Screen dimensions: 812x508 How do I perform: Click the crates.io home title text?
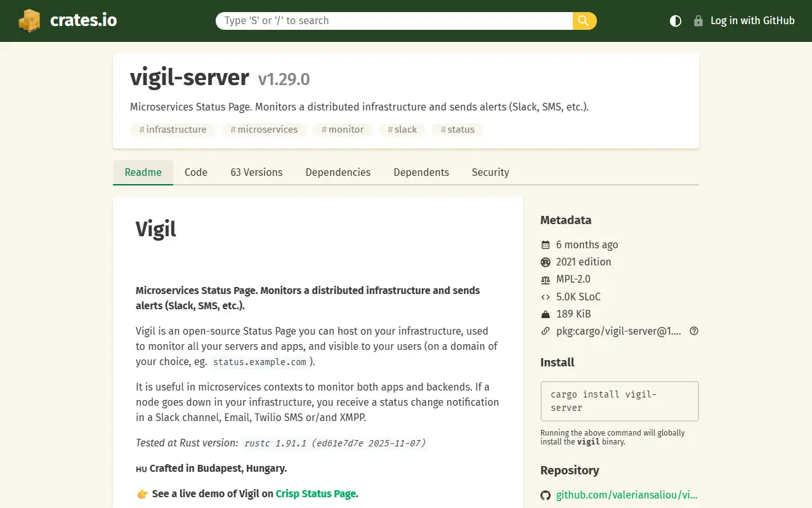(x=83, y=20)
